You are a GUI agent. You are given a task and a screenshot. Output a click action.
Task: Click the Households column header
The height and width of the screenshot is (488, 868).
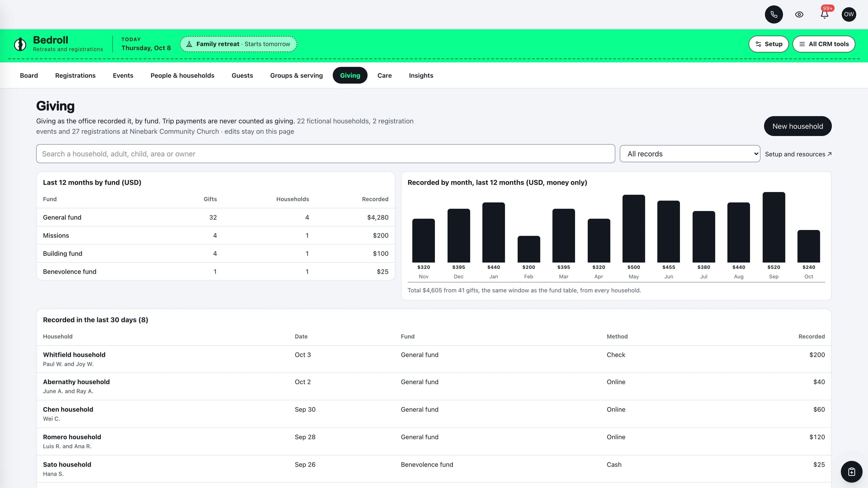(x=292, y=199)
